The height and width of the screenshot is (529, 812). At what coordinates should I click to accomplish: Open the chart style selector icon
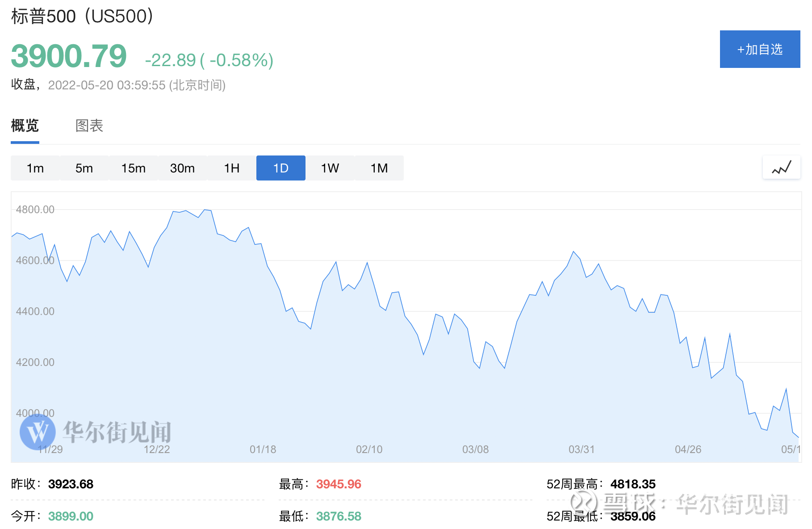coord(781,168)
